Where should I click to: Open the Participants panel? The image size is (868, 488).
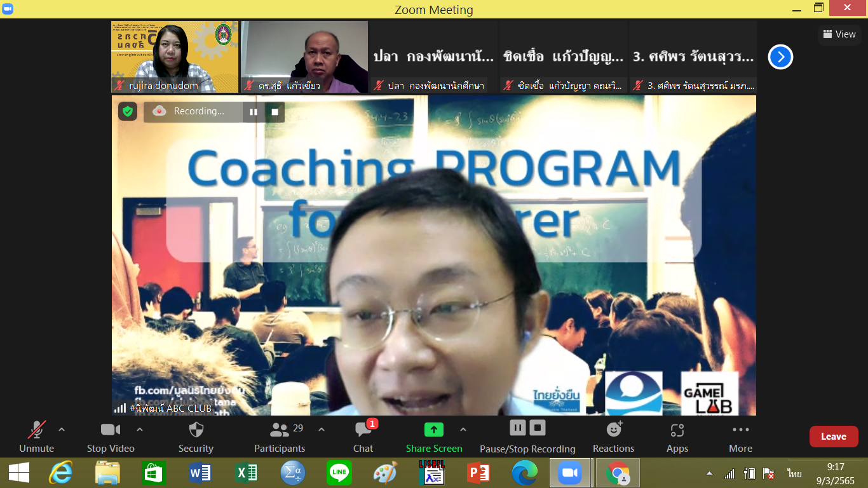click(280, 437)
